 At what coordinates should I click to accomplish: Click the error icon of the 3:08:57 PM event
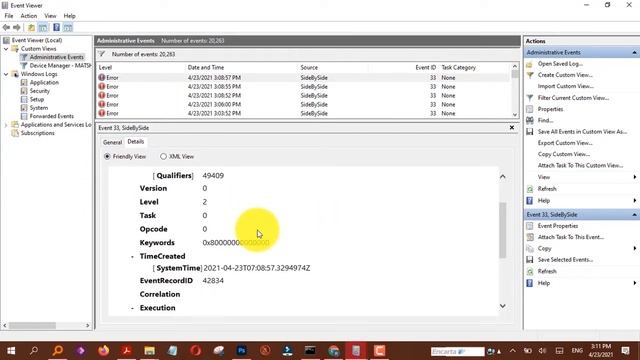[x=102, y=77]
